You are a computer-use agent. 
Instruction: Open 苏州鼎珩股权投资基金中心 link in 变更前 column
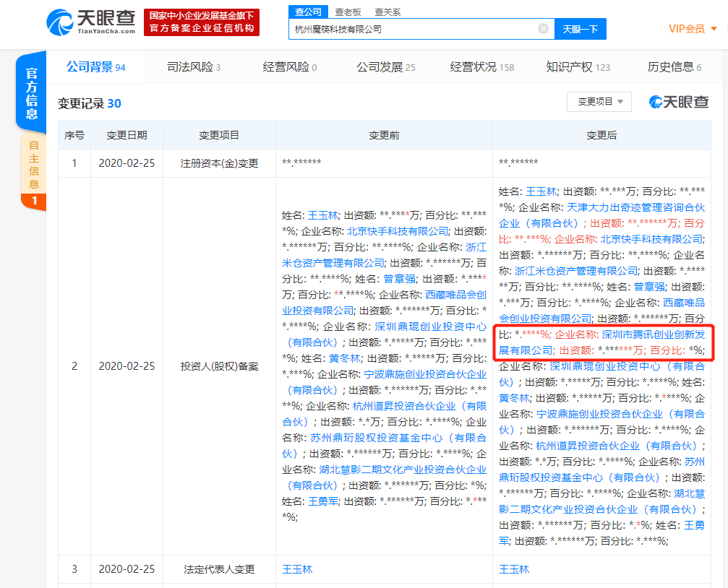(384, 446)
